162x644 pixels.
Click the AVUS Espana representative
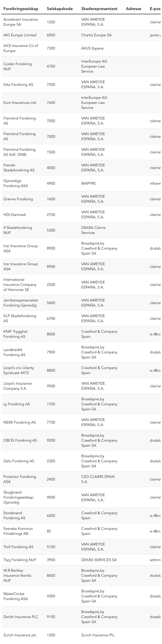tap(92, 48)
